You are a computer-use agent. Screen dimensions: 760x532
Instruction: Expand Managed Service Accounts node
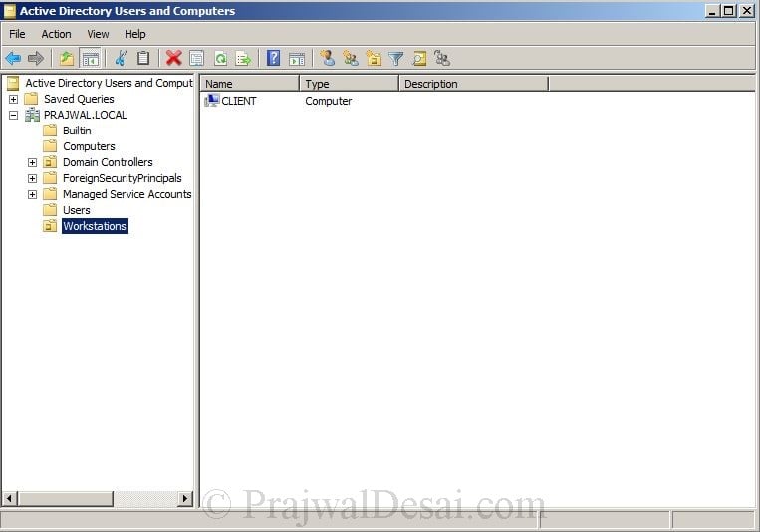pos(32,194)
